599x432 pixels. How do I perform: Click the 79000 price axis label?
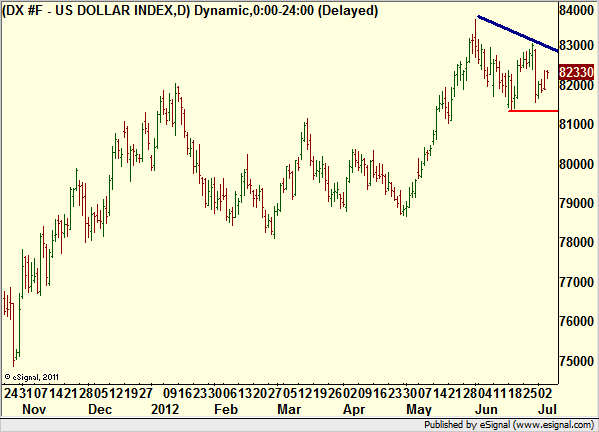pyautogui.click(x=576, y=203)
